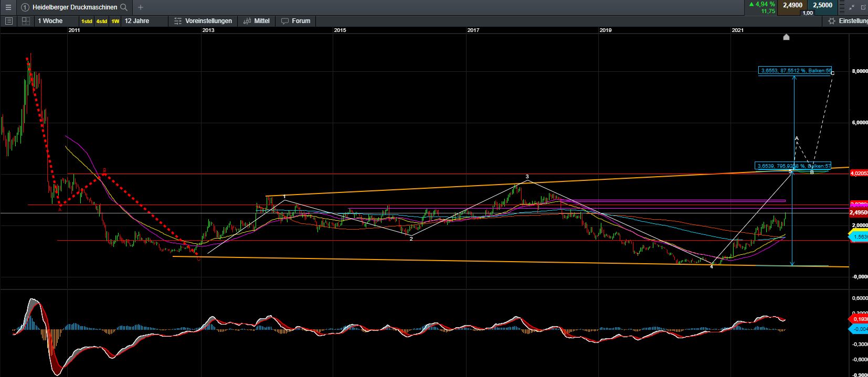Select the 1W interval shortcut
Viewport: 868px width, 377px height.
pyautogui.click(x=115, y=21)
